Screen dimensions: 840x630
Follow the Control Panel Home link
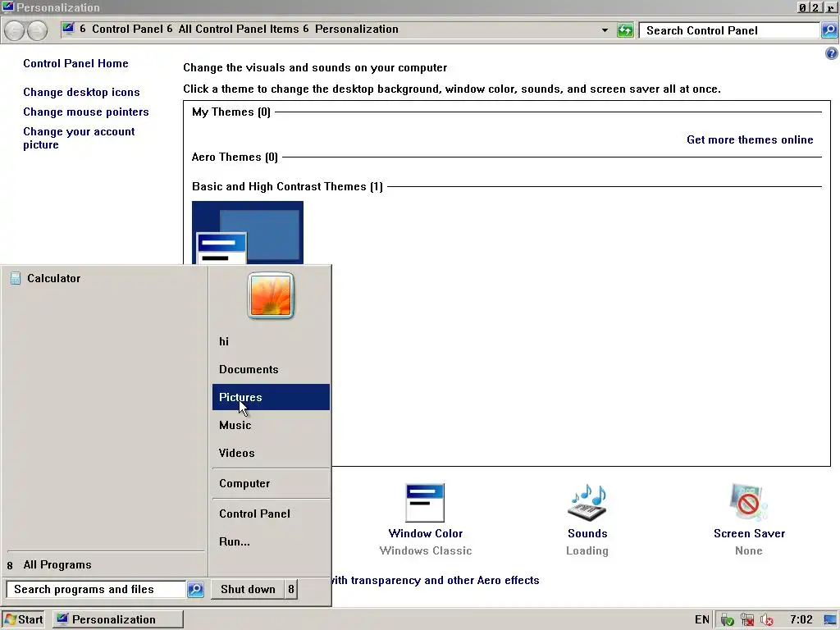pyautogui.click(x=75, y=63)
